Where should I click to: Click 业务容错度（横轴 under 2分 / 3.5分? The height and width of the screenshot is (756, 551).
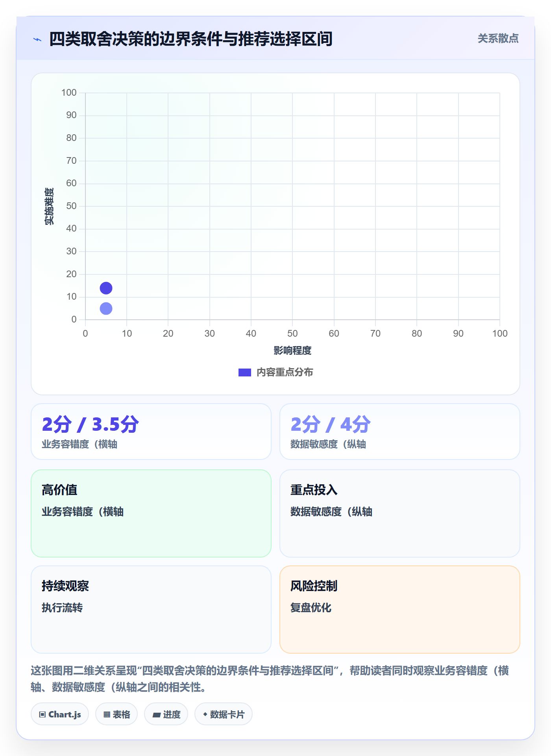(80, 444)
